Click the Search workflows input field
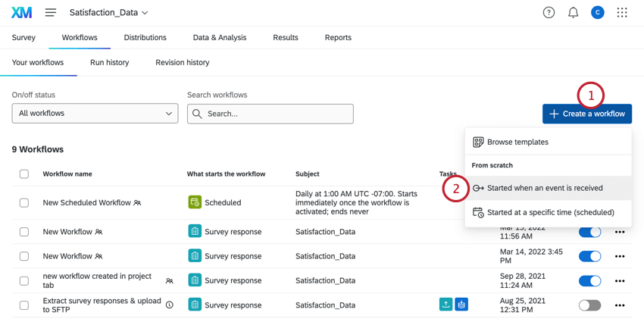This screenshot has height=322, width=644. [x=277, y=114]
